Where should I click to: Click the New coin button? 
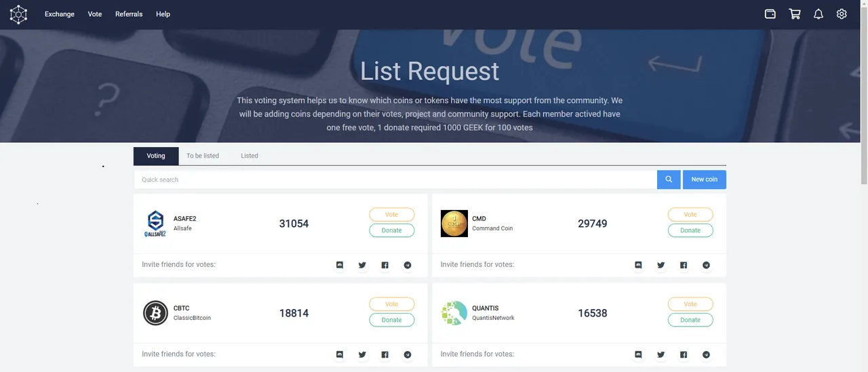(705, 180)
